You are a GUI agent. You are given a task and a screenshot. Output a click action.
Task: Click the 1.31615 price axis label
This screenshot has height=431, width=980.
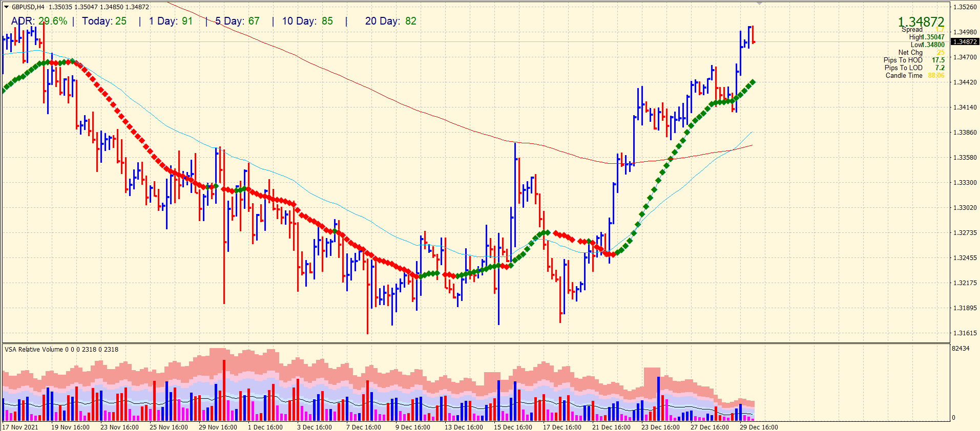(x=965, y=333)
